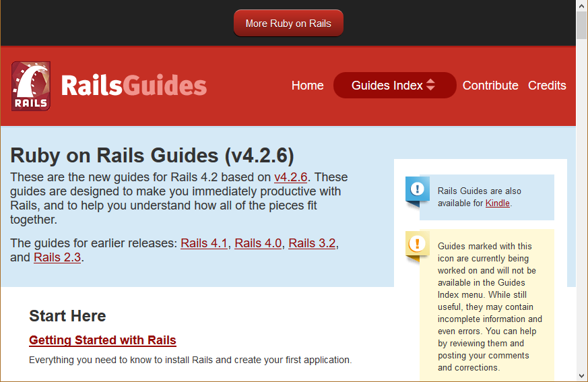The width and height of the screenshot is (588, 382).
Task: Click the text 'Guides marked with this icon'
Action: (485, 252)
